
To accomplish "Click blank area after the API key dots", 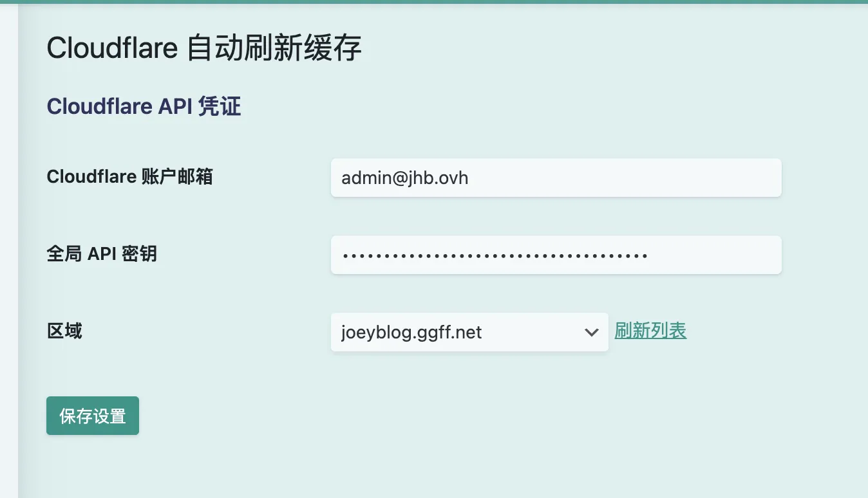I will click(x=715, y=255).
